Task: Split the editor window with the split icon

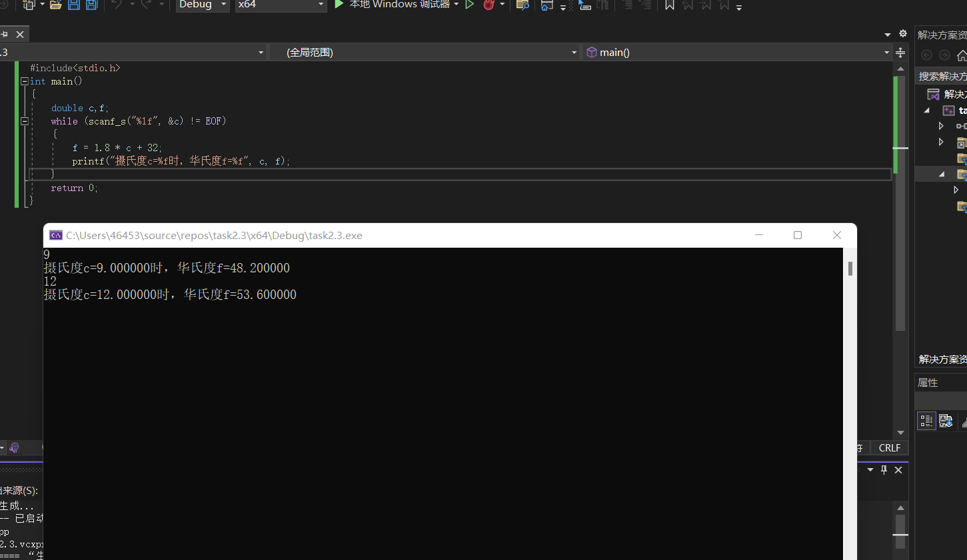Action: (900, 53)
